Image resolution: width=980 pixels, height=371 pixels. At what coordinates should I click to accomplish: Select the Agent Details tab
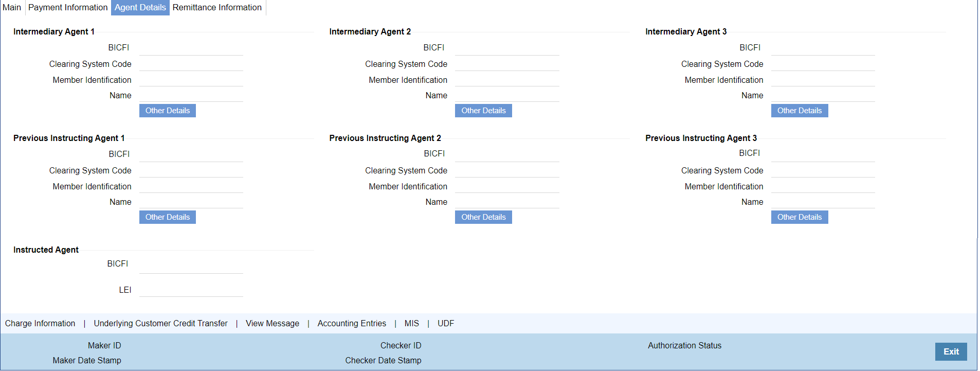pyautogui.click(x=140, y=8)
